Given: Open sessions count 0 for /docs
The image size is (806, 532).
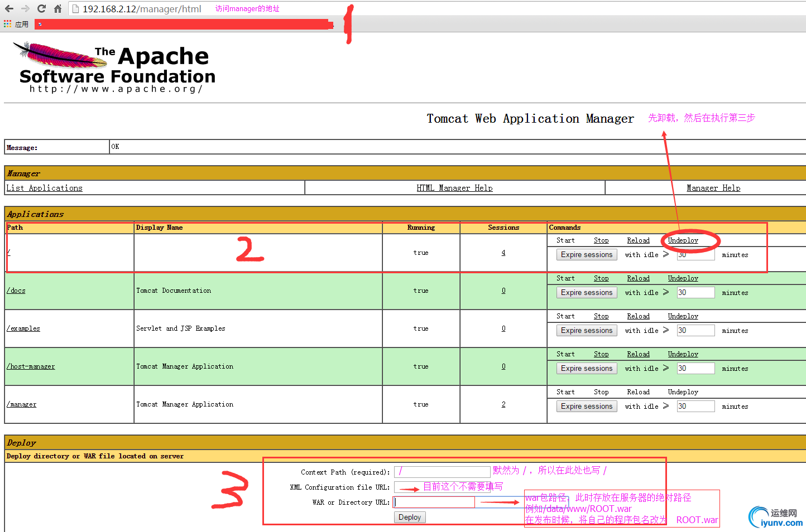Looking at the screenshot, I should (x=503, y=291).
